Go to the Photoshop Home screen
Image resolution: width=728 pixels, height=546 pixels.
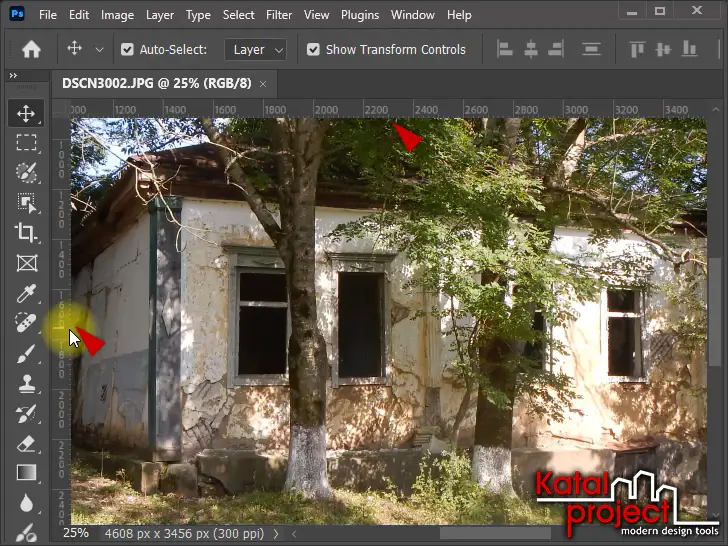(x=31, y=49)
